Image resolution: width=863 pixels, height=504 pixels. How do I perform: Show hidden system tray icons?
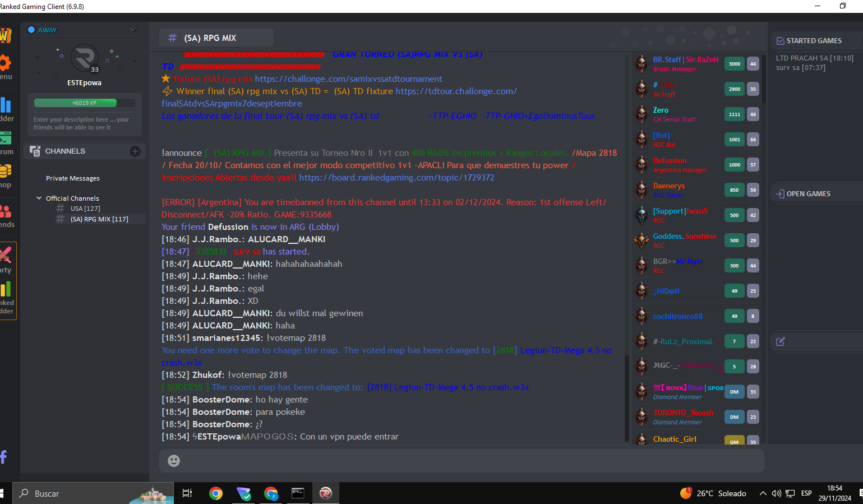pos(763,493)
